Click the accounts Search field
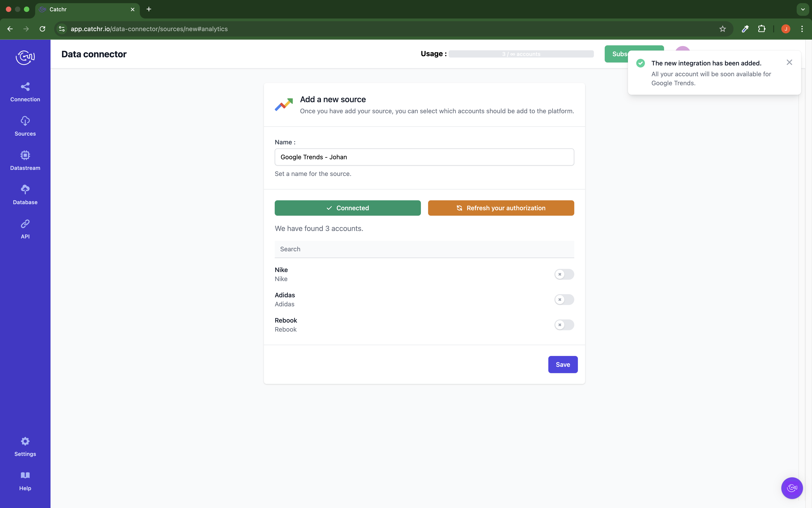 [424, 249]
